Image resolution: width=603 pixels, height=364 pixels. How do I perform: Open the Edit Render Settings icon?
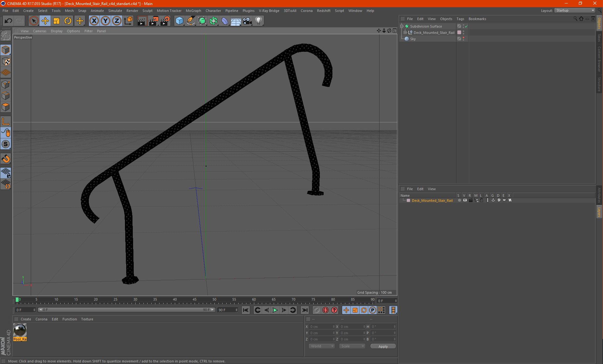tap(165, 21)
